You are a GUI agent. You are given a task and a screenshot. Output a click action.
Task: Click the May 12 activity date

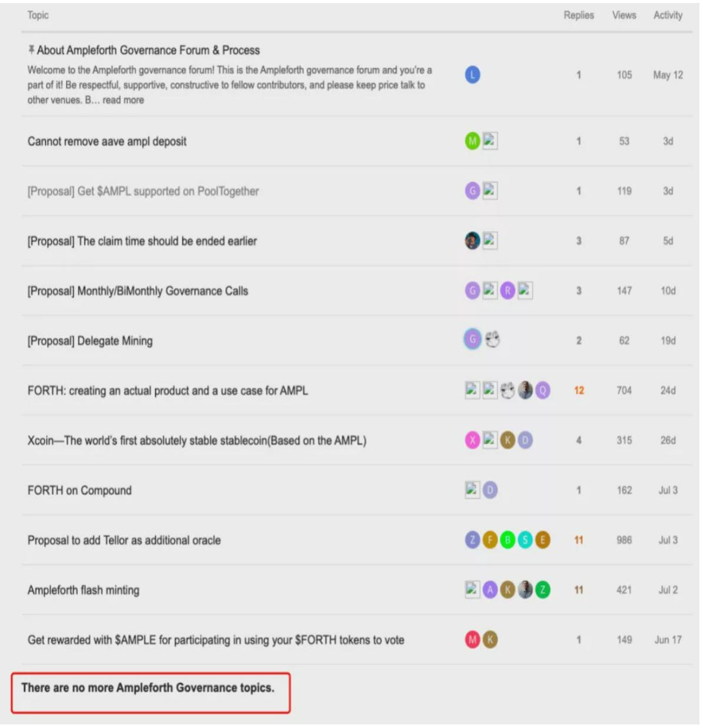(x=668, y=75)
